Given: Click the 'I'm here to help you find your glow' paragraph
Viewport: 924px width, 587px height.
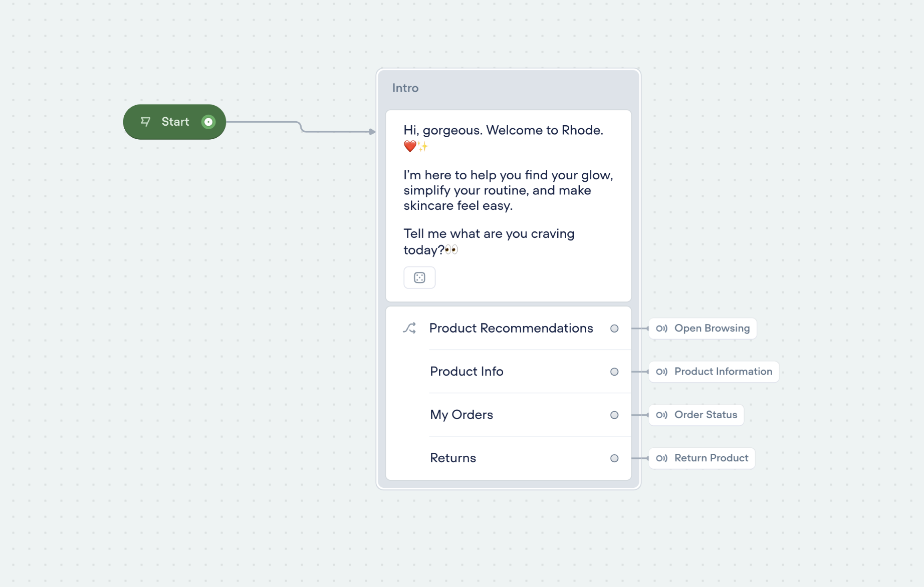Looking at the screenshot, I should pyautogui.click(x=508, y=190).
